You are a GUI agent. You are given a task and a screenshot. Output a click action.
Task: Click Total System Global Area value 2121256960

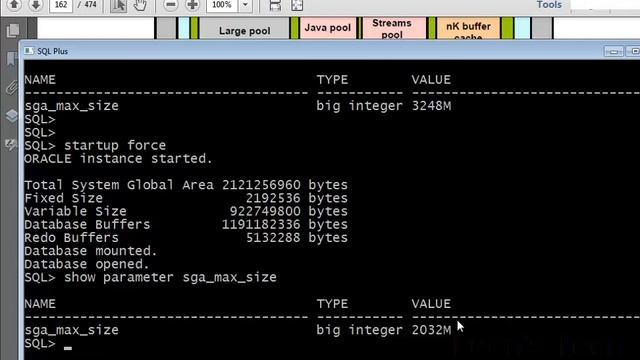click(261, 185)
